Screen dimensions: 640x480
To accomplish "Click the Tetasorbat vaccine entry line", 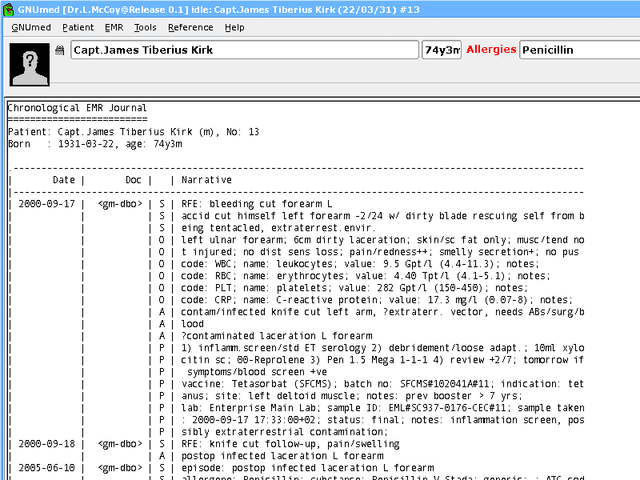I will pyautogui.click(x=380, y=383).
